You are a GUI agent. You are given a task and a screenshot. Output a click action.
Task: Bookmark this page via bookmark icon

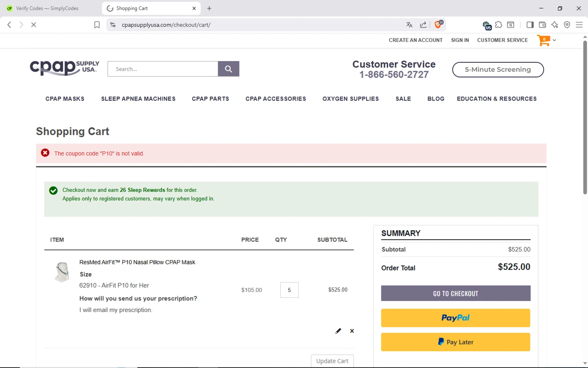click(x=97, y=25)
